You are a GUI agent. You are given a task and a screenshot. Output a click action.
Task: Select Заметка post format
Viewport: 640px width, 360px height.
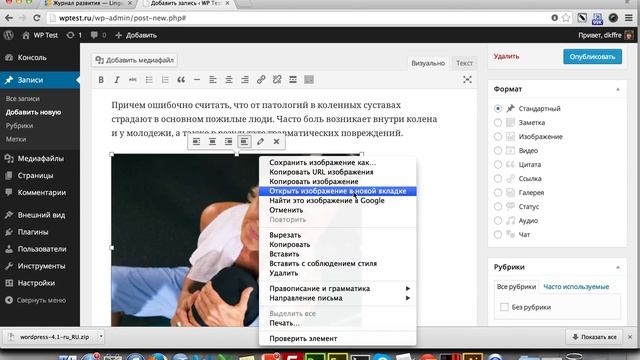point(498,122)
